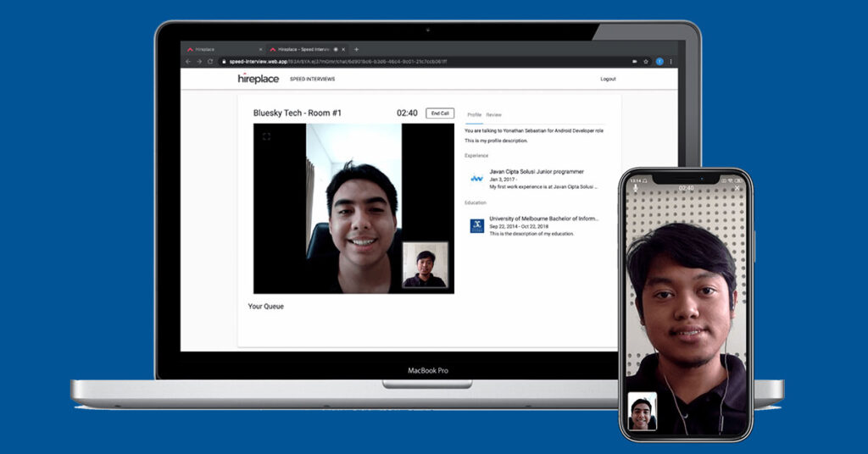
Task: Click the self-view thumbnail in laptop video
Action: (425, 265)
